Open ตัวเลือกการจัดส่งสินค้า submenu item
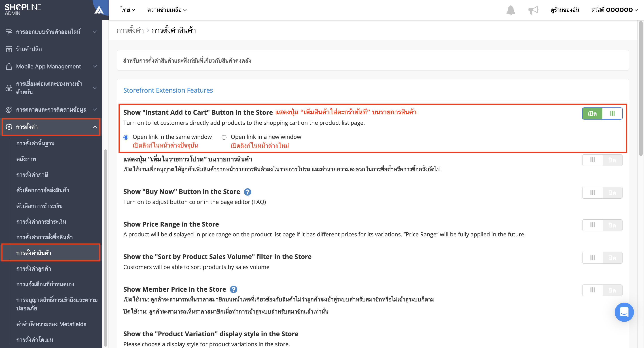Image resolution: width=644 pixels, height=348 pixels. point(42,190)
